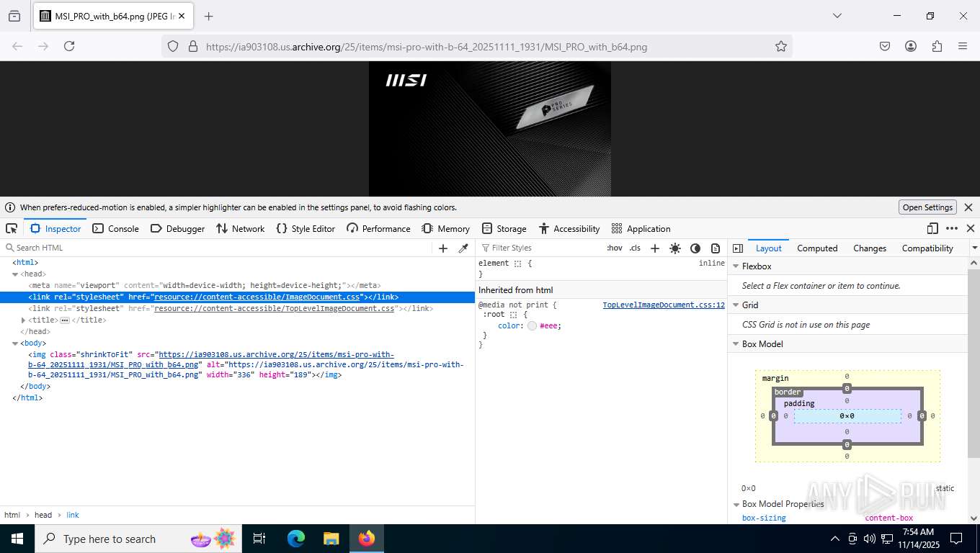Open Firefox View
The image size is (980, 553).
click(x=14, y=16)
